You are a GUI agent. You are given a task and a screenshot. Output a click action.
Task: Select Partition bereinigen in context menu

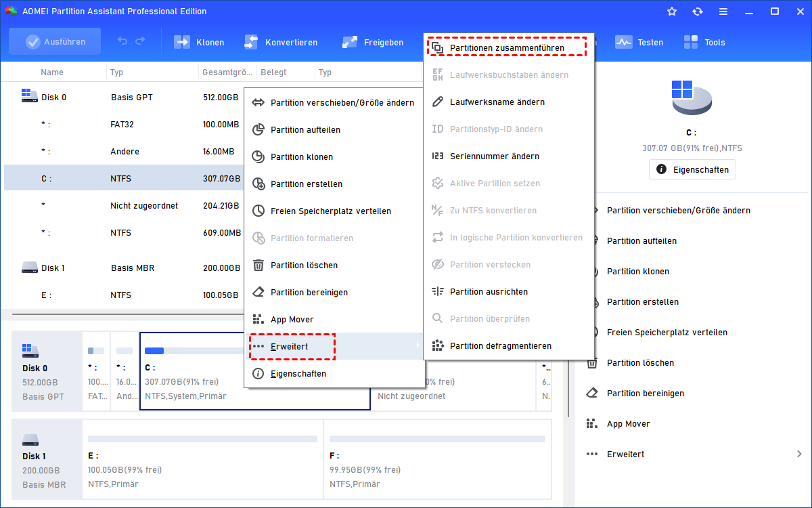pyautogui.click(x=334, y=292)
